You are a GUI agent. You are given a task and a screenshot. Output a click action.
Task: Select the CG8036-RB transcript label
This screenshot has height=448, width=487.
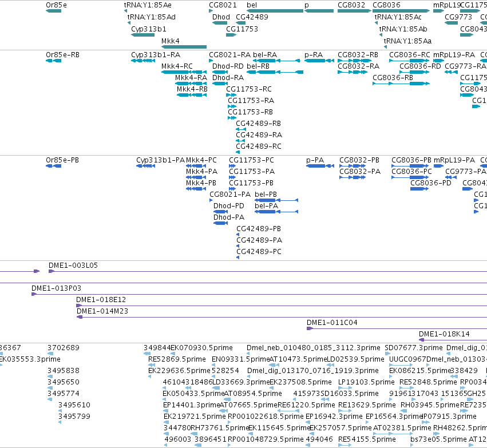[x=393, y=78]
